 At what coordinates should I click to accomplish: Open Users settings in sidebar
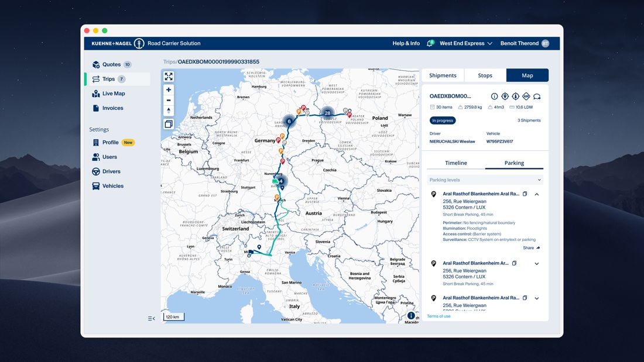[x=105, y=157]
